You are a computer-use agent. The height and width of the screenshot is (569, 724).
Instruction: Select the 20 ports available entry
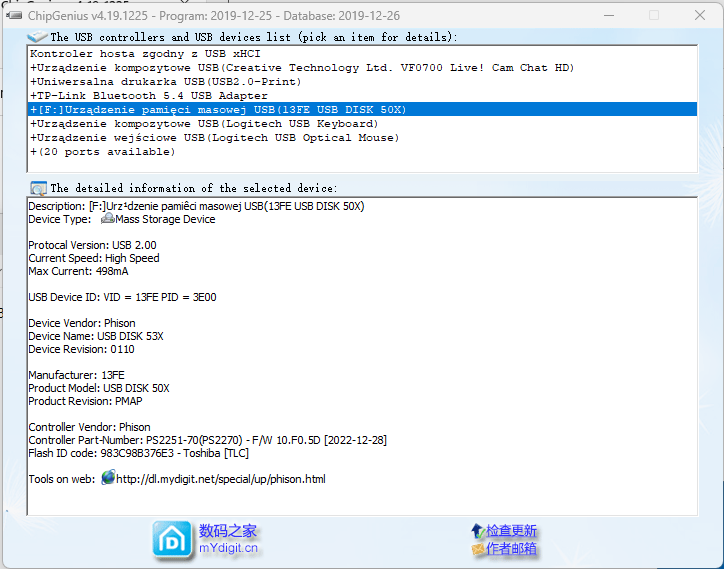point(362,151)
